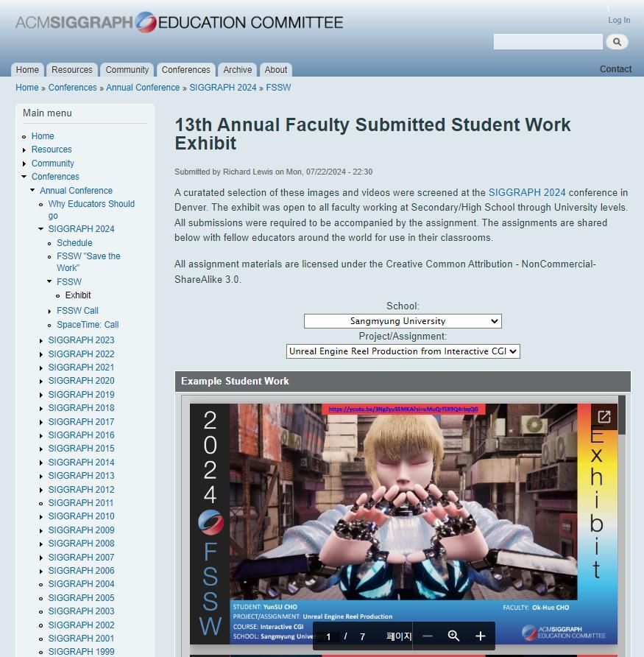
Task: Select Exhibit in the sidebar
Action: pos(78,295)
